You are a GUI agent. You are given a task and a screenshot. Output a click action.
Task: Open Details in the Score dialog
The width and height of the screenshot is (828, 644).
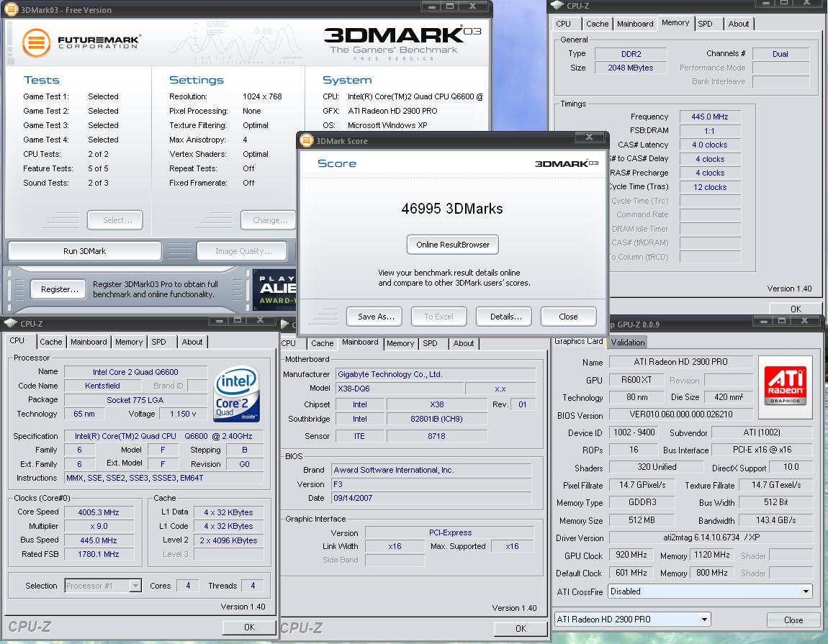(x=504, y=316)
